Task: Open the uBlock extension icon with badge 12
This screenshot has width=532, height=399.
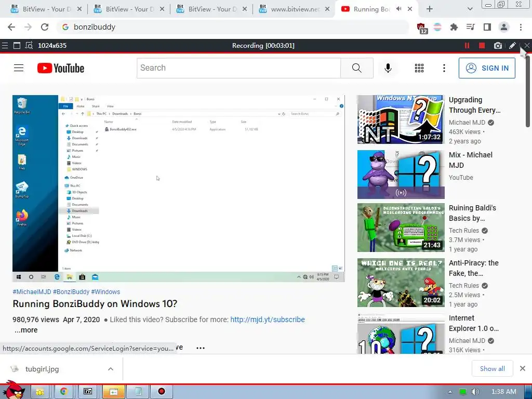Action: (422, 28)
